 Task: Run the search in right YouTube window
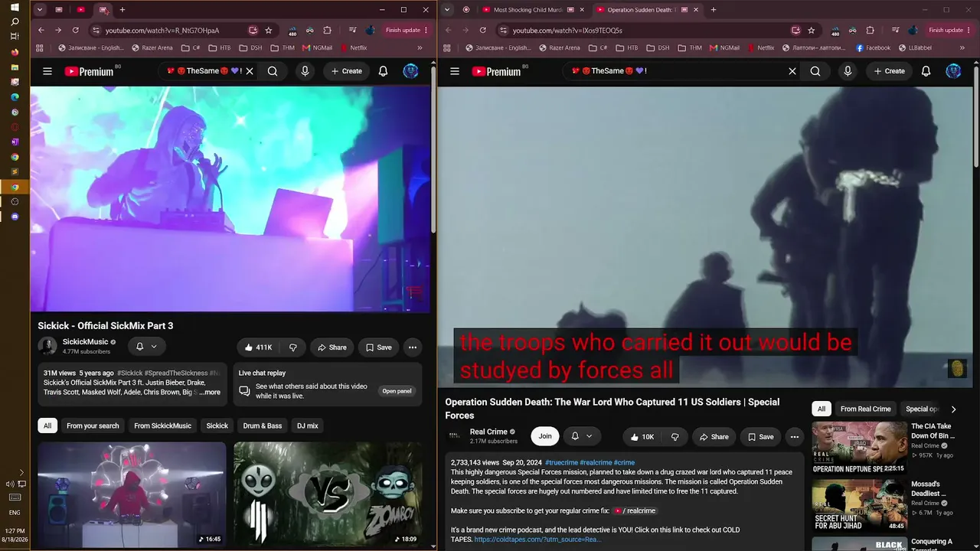815,71
